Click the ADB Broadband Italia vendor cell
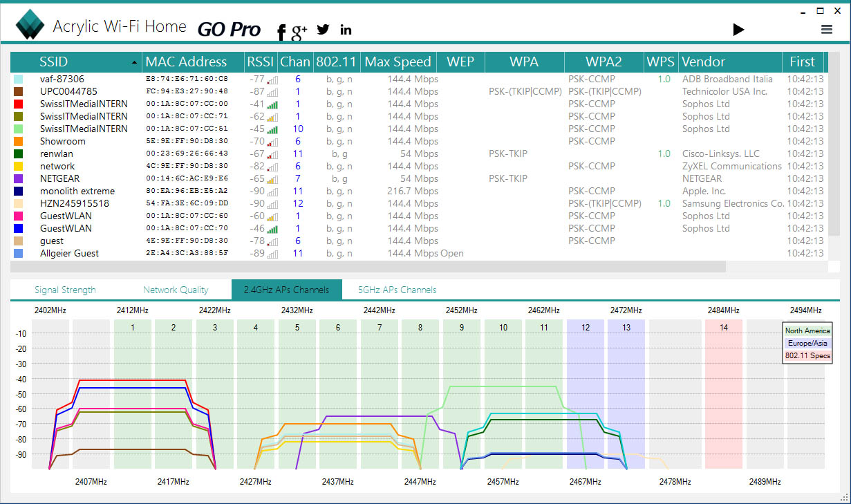Viewport: 851px width, 504px height. point(727,79)
